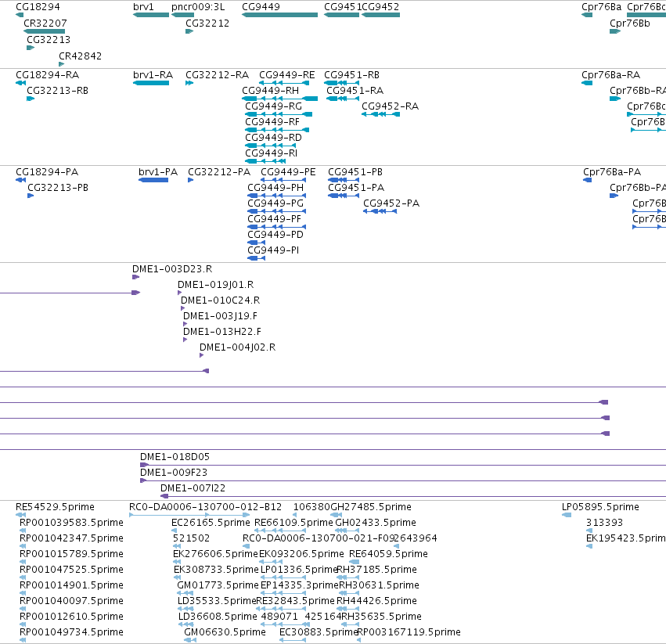The image size is (666, 644).
Task: Select EST GM06630.5prime
Action: point(225,632)
